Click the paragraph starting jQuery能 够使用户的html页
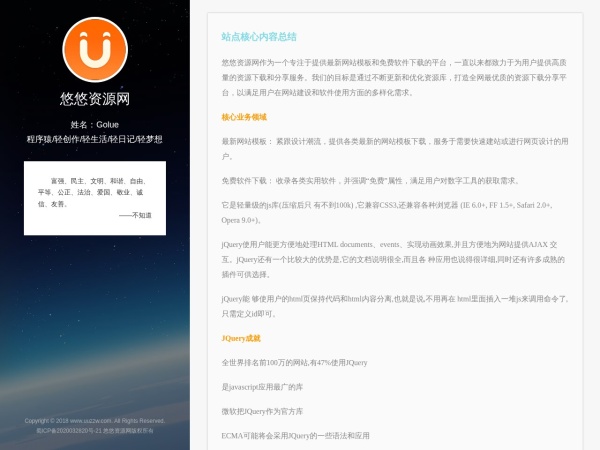The width and height of the screenshot is (600, 450). coord(395,307)
